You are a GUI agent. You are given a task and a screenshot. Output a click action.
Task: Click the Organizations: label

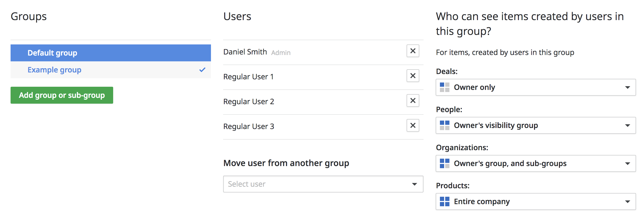pos(462,148)
